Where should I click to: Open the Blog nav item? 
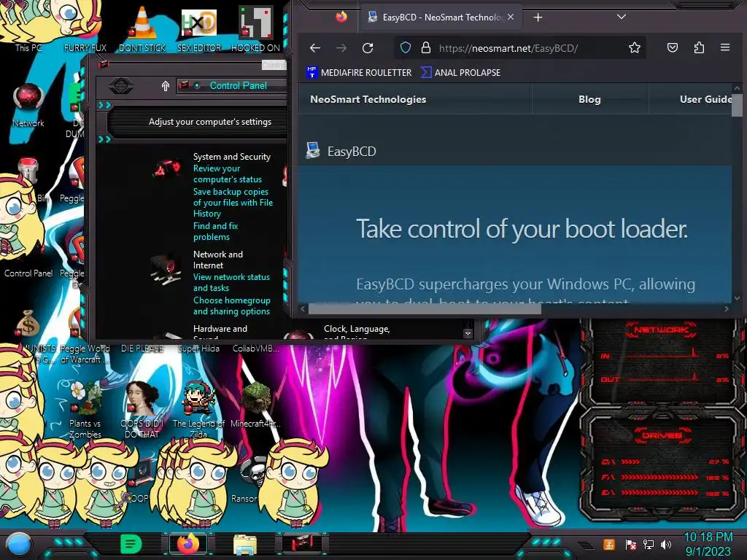[589, 99]
